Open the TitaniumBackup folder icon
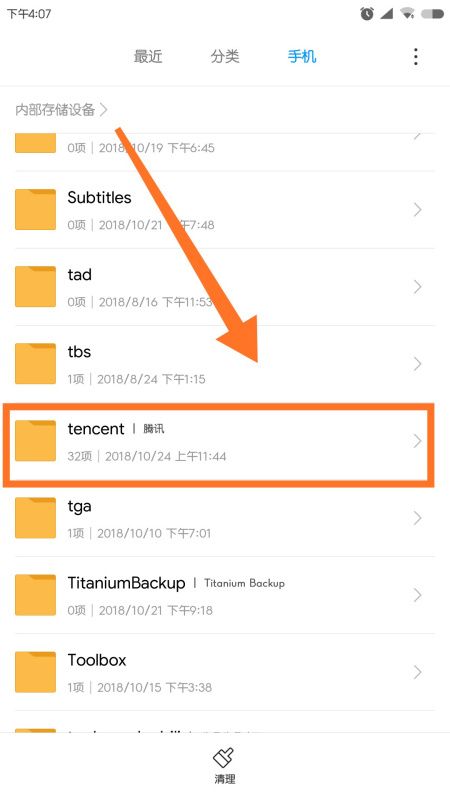Image resolution: width=450 pixels, height=800 pixels. click(x=35, y=595)
